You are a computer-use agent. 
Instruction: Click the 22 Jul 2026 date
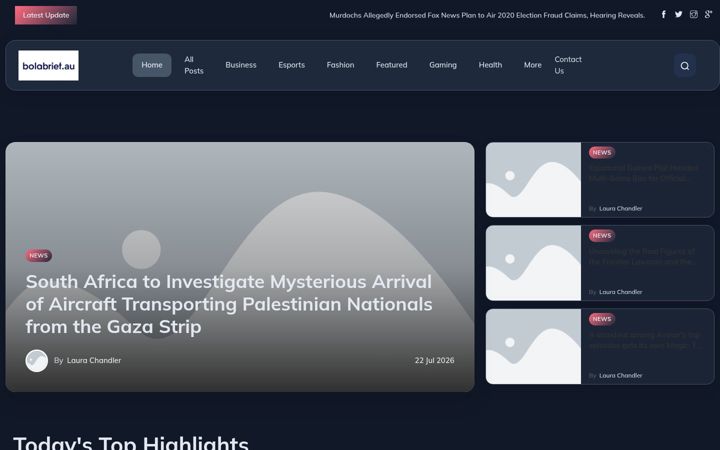coord(434,360)
